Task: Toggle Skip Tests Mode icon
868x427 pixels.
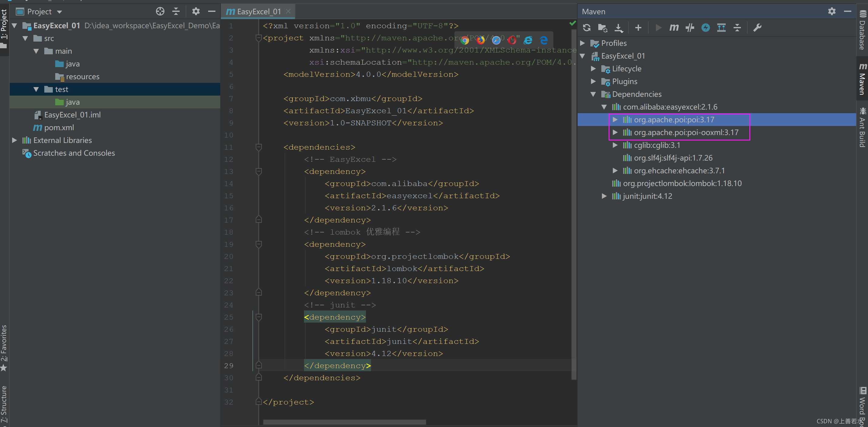Action: [706, 28]
